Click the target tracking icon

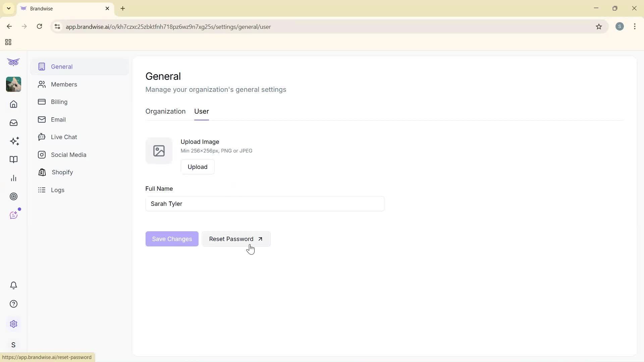(x=14, y=196)
